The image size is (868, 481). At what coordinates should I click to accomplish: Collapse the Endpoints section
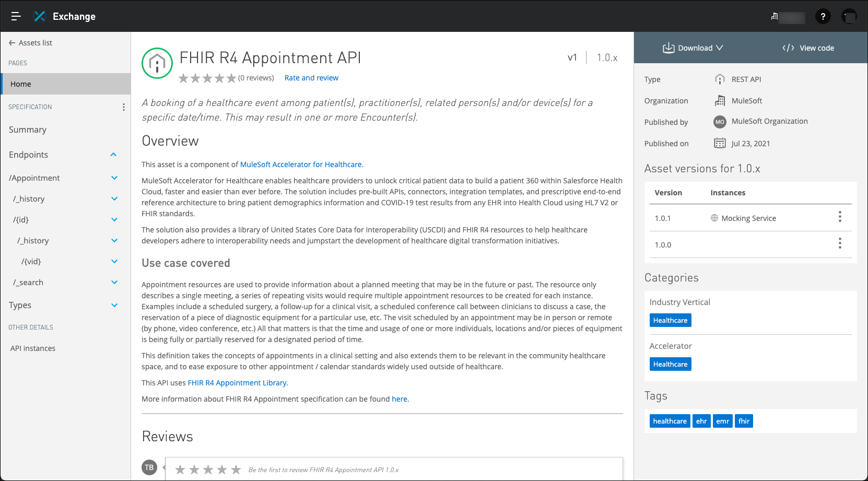pos(113,155)
